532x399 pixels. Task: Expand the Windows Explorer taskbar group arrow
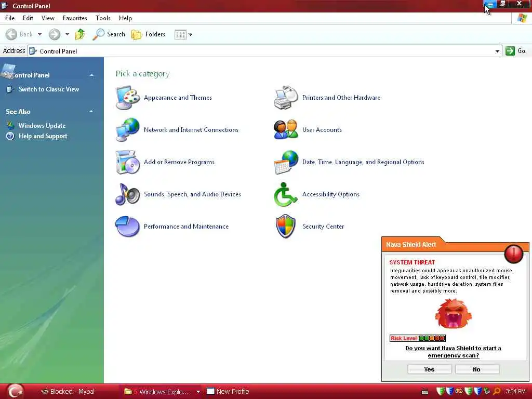[x=198, y=392]
